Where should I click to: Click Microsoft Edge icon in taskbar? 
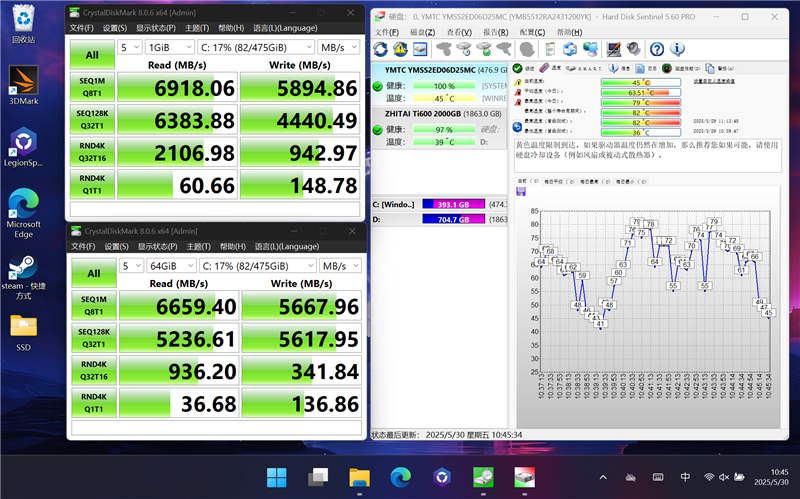pyautogui.click(x=400, y=477)
